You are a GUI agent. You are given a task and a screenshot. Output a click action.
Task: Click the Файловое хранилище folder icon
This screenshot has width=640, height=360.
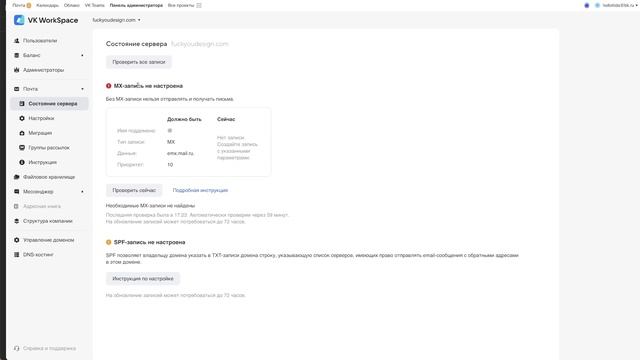(x=16, y=177)
